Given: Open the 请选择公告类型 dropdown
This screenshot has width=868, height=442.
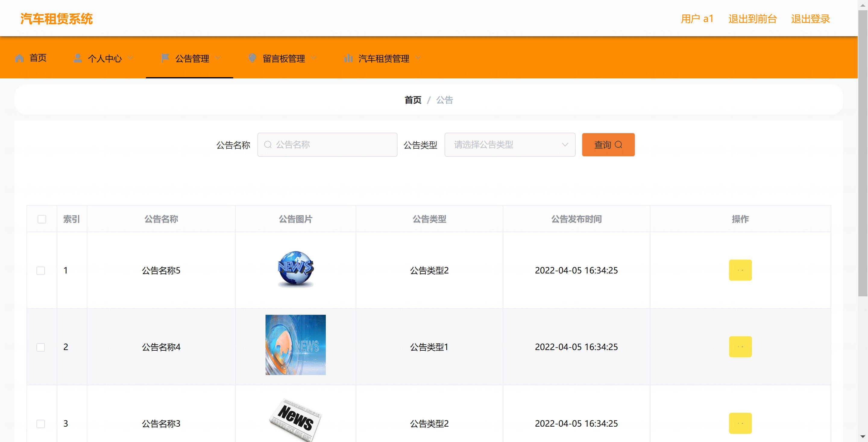Looking at the screenshot, I should (510, 145).
